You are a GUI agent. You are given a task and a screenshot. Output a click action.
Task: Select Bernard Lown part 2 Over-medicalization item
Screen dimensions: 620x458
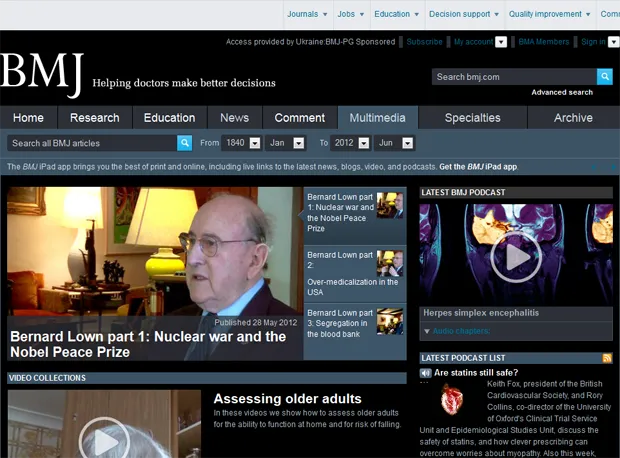pos(355,273)
